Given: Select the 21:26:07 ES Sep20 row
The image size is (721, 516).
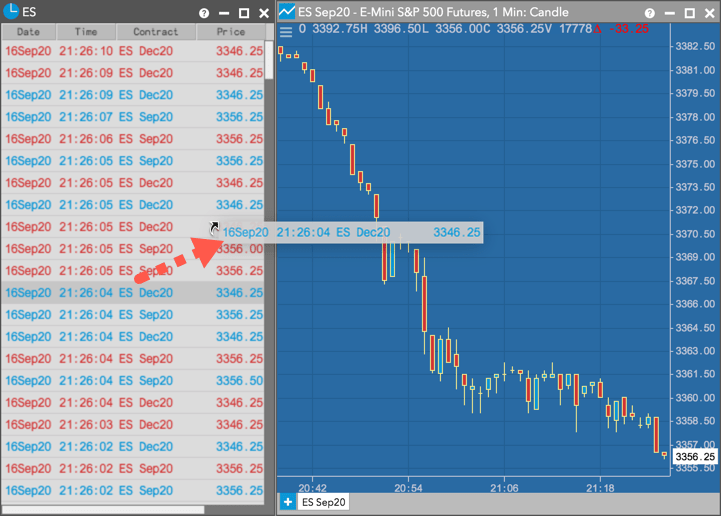Looking at the screenshot, I should pos(133,117).
